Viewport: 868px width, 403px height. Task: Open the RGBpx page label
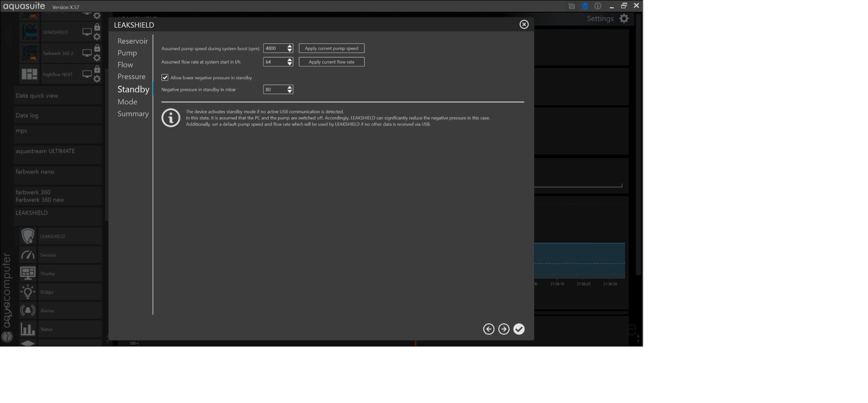coord(47,292)
